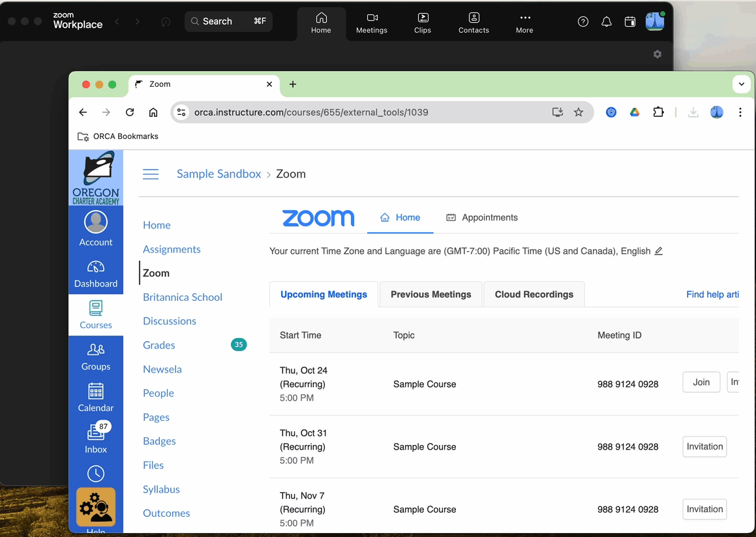Go back in browser
Screen dimensions: 756x537
pos(83,112)
